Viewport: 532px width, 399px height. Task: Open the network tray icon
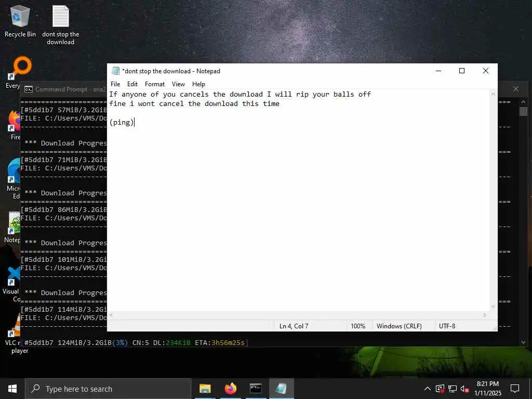453,389
